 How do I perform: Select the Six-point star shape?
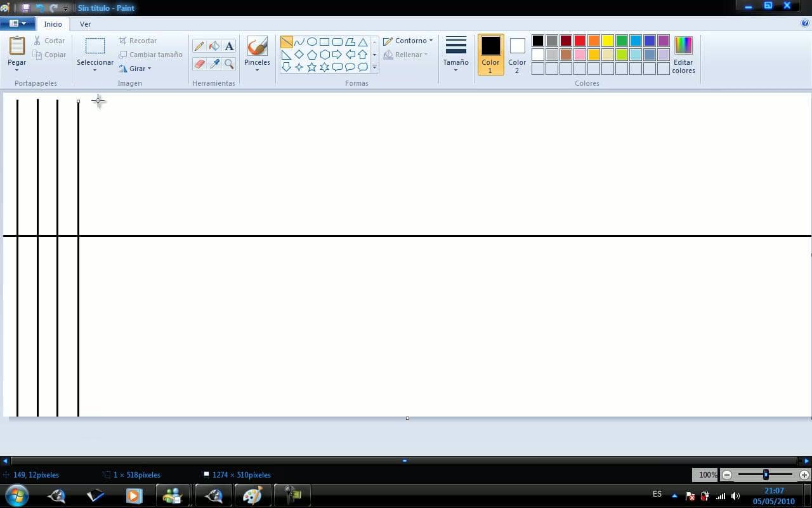coord(324,67)
